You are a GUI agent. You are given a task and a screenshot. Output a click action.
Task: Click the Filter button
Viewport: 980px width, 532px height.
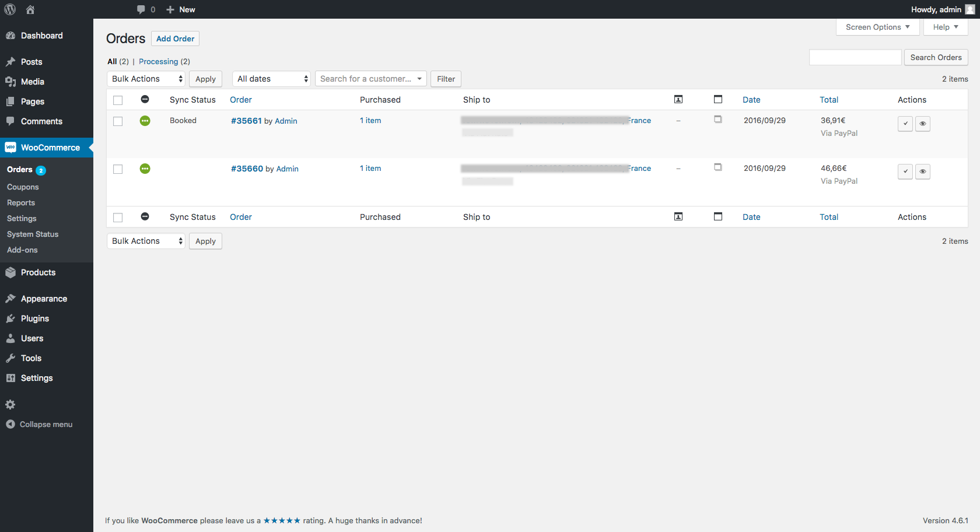click(446, 79)
